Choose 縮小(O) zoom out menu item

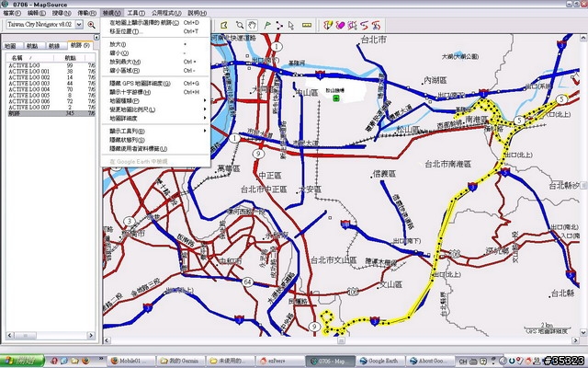point(155,53)
